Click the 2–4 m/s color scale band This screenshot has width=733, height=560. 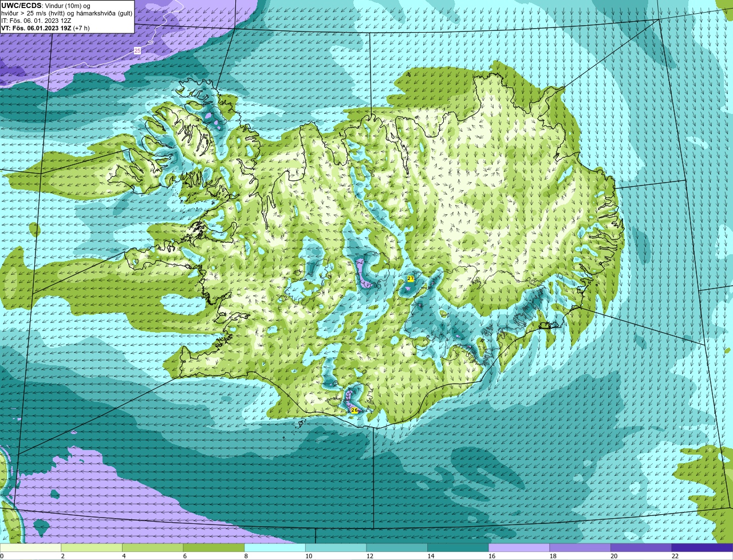point(92,548)
